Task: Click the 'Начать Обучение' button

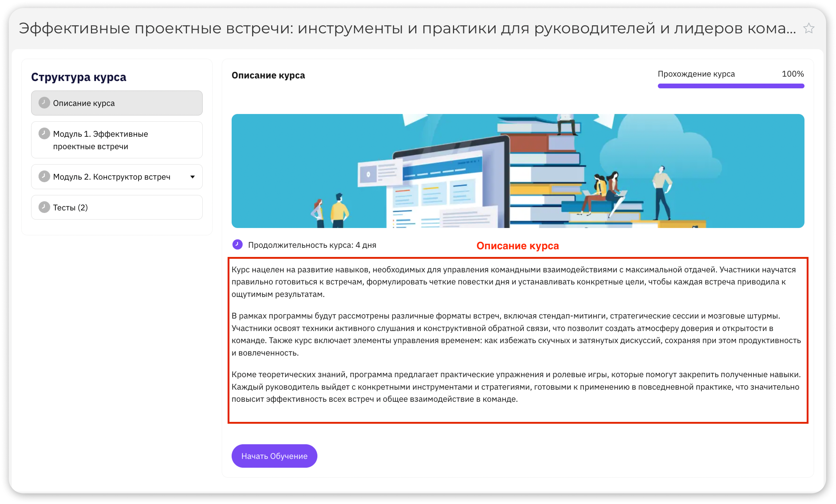Action: click(x=274, y=456)
